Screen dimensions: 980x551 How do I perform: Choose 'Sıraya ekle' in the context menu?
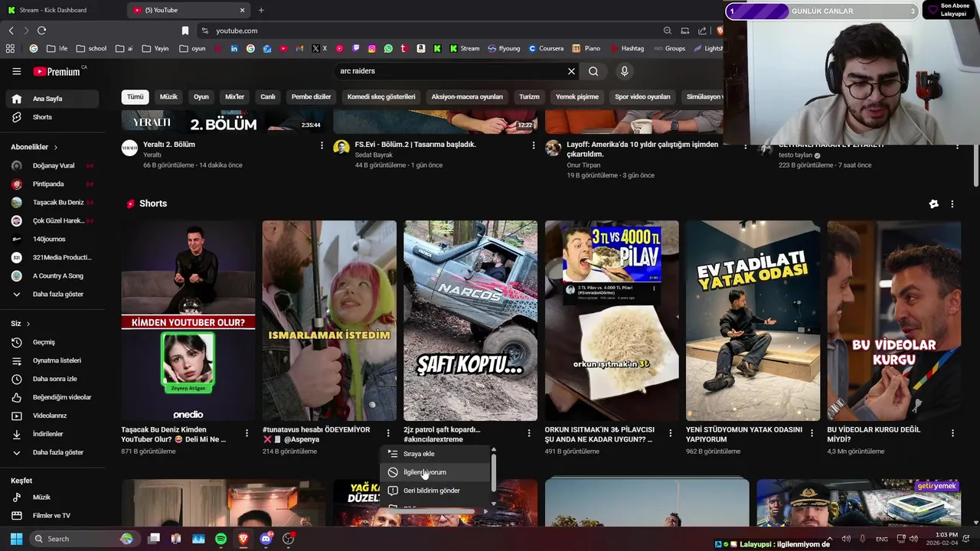[435, 454]
